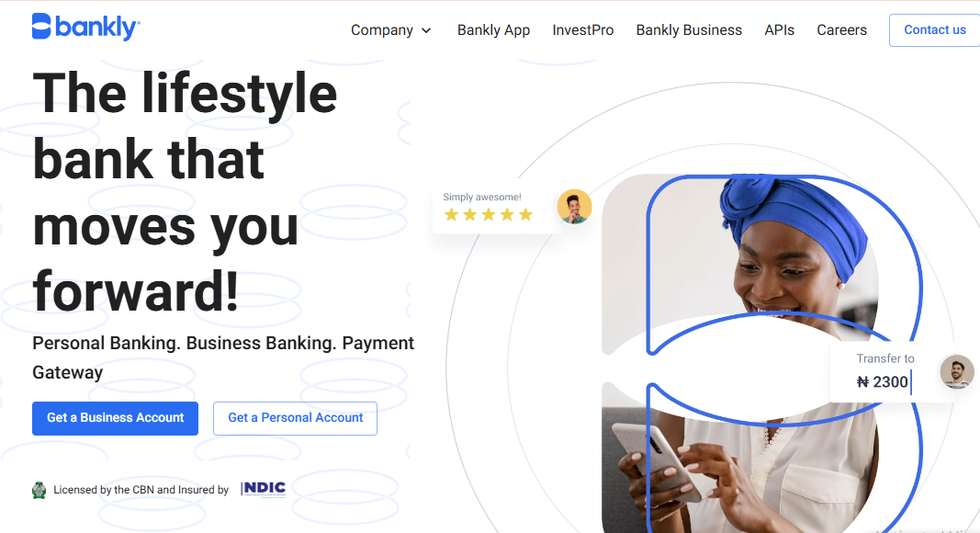Click the Contact us button

click(x=934, y=30)
